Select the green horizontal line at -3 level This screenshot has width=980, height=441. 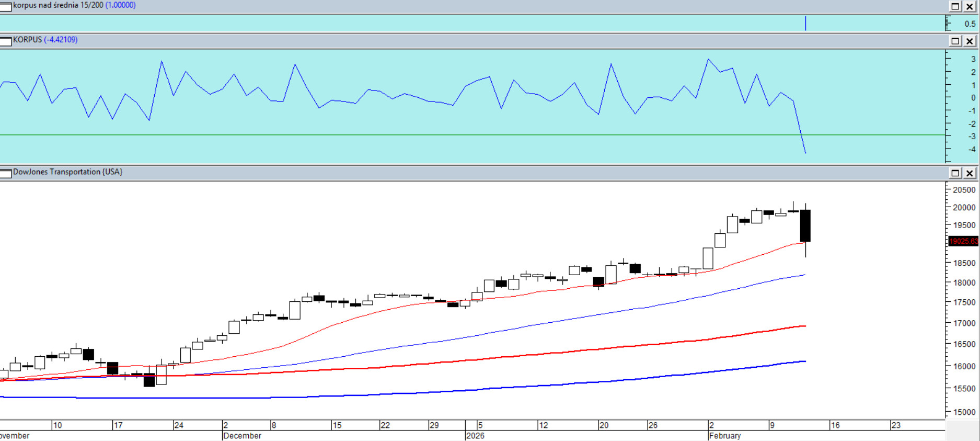(470, 135)
